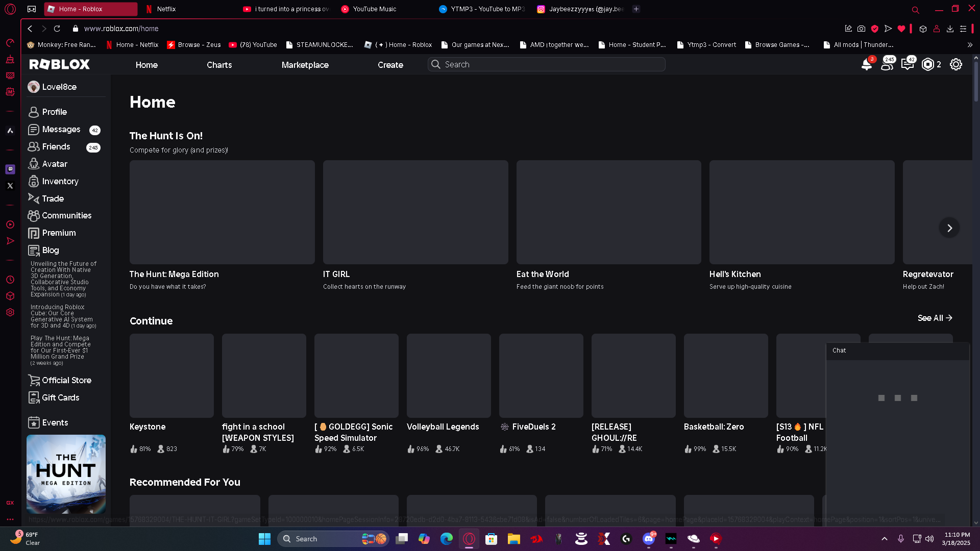
Task: Go back in browser history
Action: [30, 29]
